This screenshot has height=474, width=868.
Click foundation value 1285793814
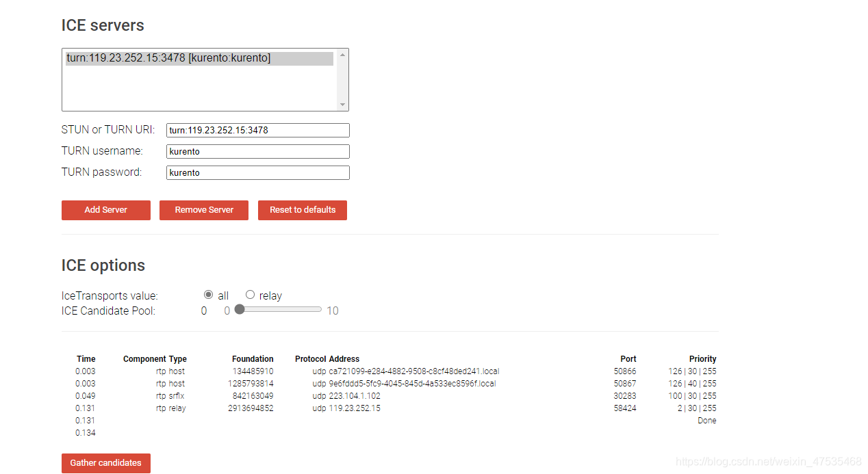(251, 384)
